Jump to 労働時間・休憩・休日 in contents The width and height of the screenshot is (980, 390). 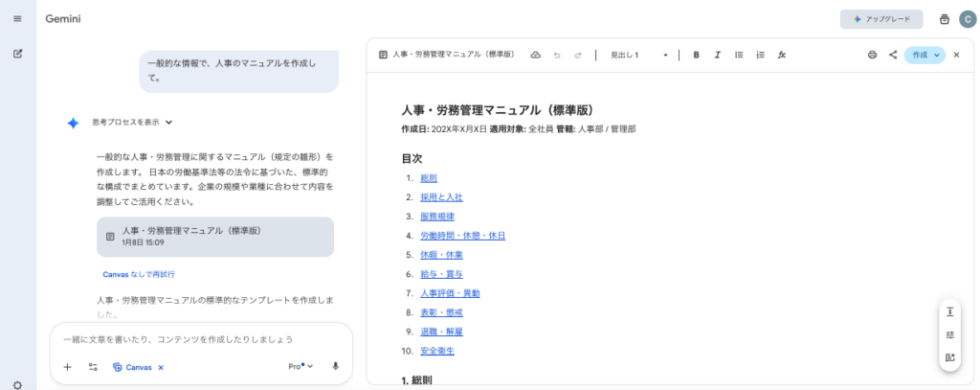click(x=462, y=236)
